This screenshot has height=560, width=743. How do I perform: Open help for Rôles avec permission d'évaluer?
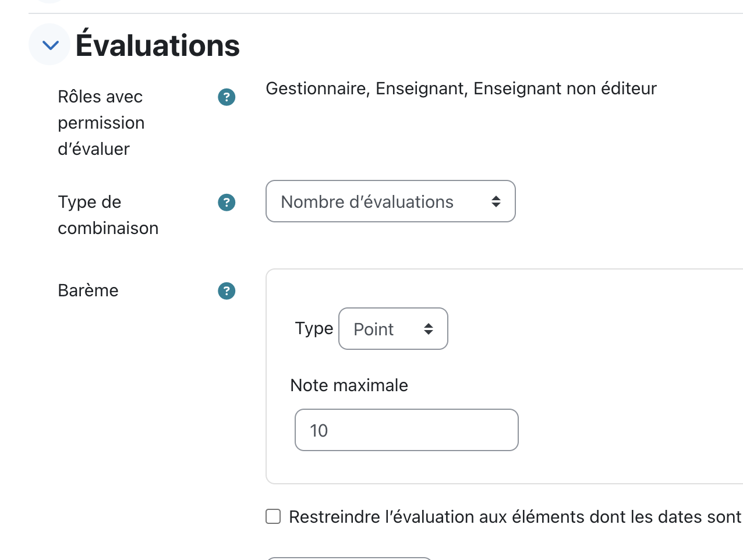tap(227, 97)
